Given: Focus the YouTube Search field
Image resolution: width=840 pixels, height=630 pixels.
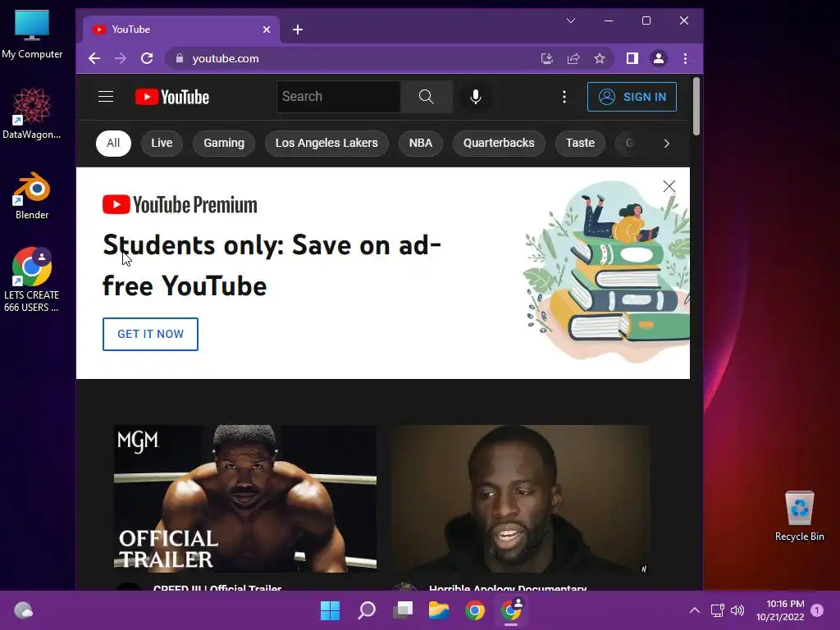Looking at the screenshot, I should 339,97.
